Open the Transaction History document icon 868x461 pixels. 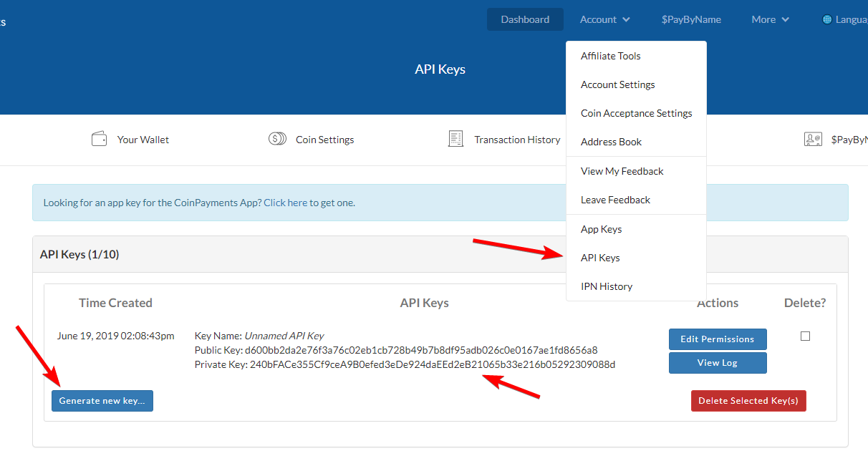coord(455,139)
